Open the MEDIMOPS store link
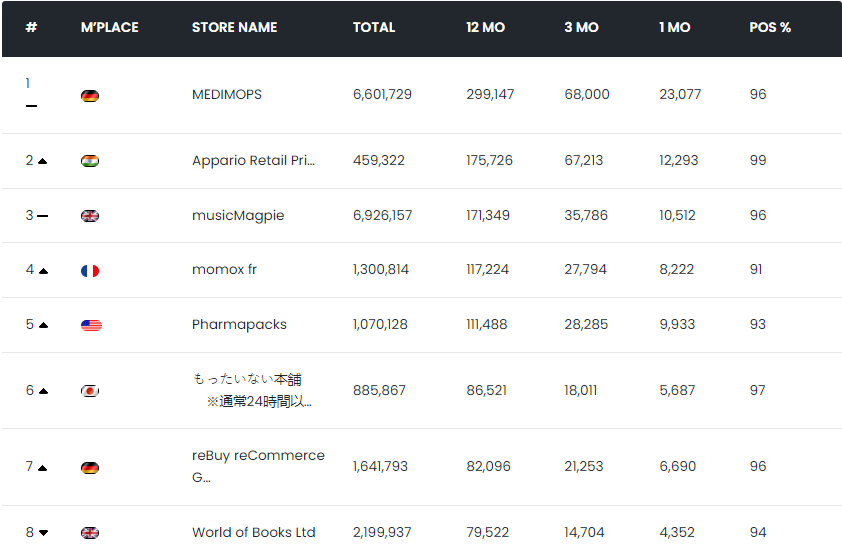This screenshot has width=842, height=553. 226,95
